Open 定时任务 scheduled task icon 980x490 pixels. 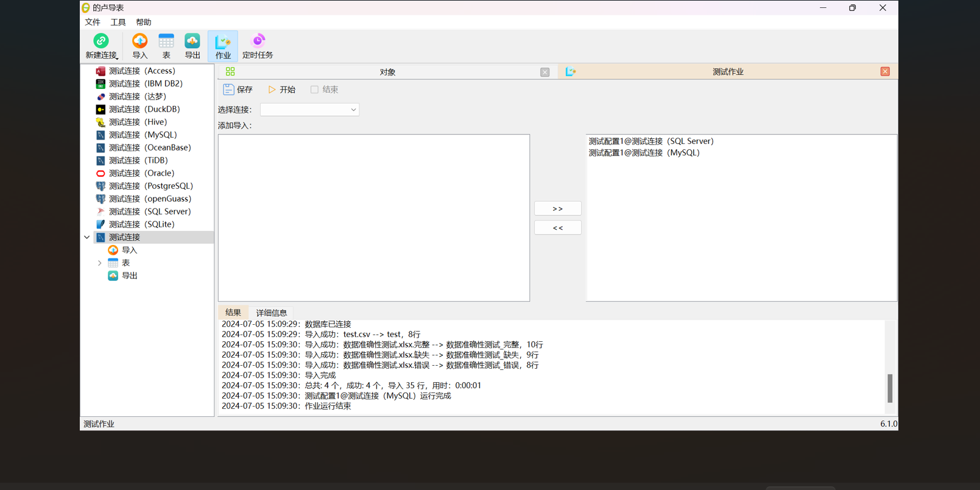258,41
